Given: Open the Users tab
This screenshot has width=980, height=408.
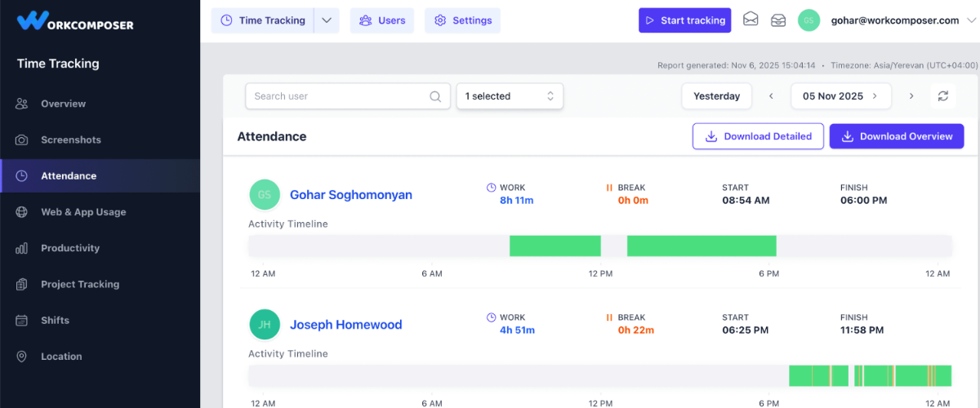Looking at the screenshot, I should tap(382, 20).
